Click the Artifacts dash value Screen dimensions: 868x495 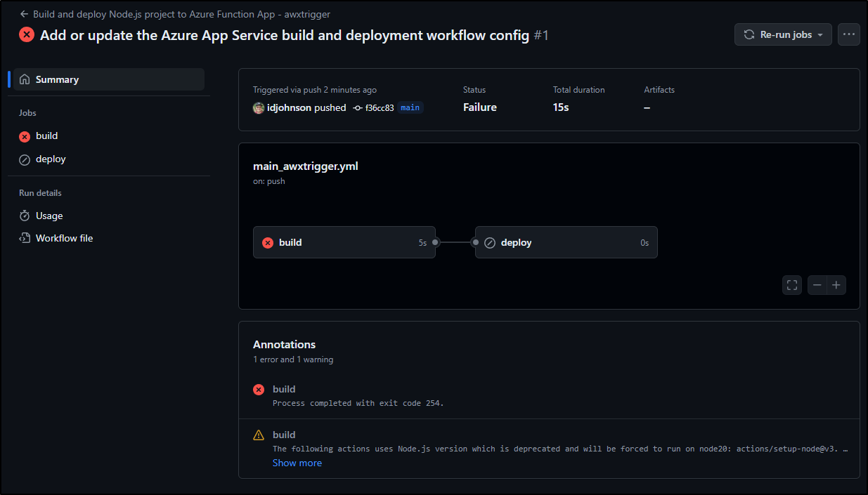click(647, 107)
